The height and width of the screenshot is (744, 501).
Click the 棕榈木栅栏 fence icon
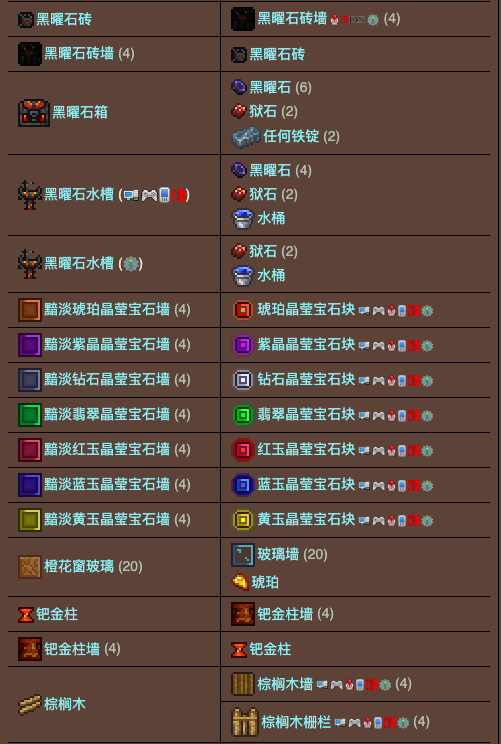244,722
